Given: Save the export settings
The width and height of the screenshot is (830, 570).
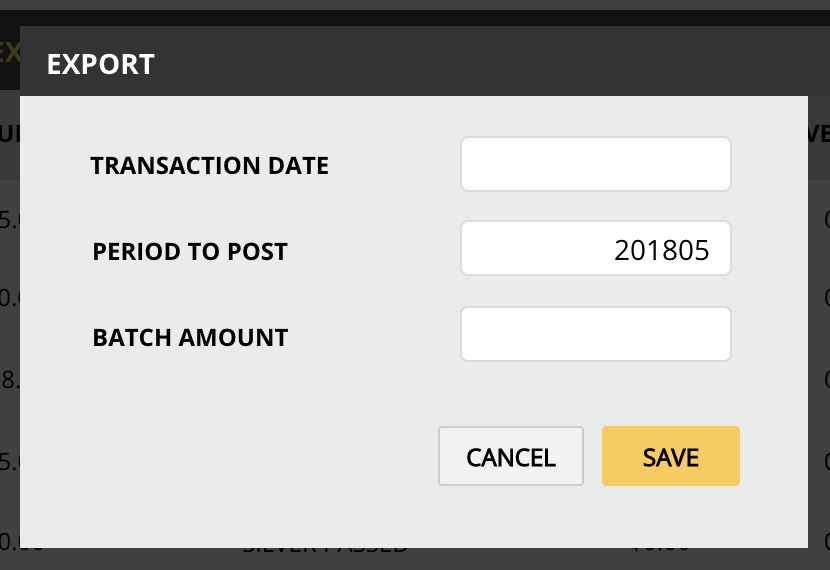Looking at the screenshot, I should pos(670,457).
